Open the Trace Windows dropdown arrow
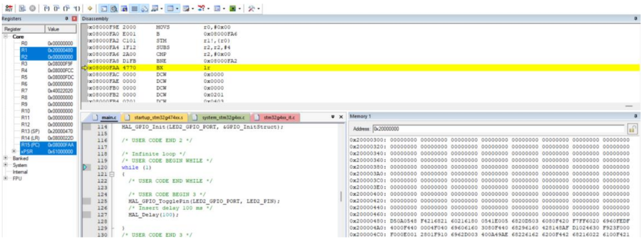Viewport: 644px width, 238px height. coord(224,8)
